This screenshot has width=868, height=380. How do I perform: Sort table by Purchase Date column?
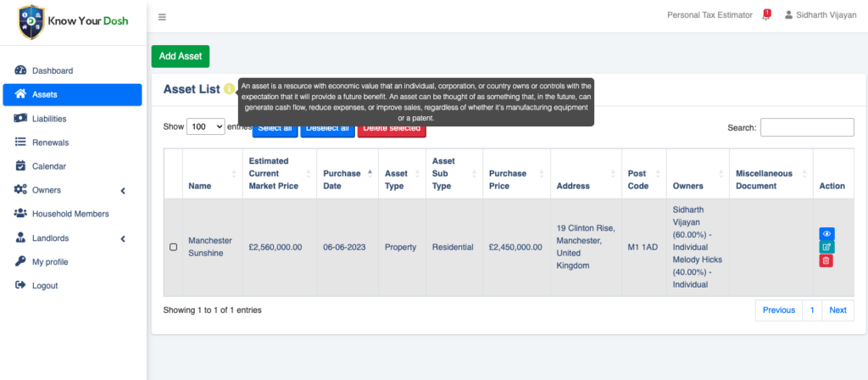pyautogui.click(x=347, y=174)
